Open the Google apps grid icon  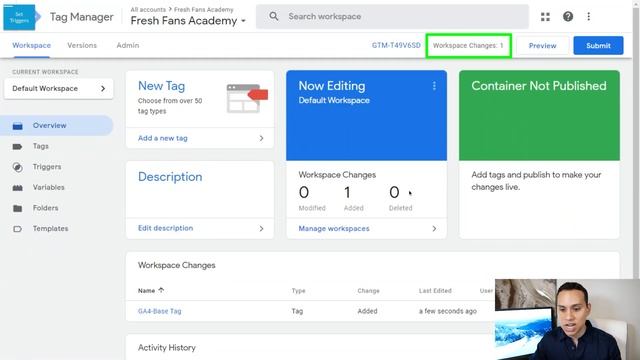coord(545,17)
